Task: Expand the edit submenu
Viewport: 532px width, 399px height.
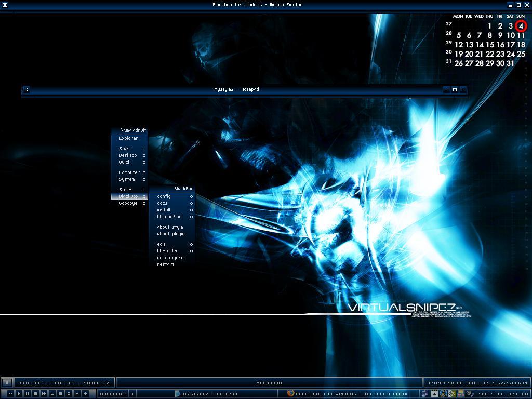Action: pyautogui.click(x=172, y=244)
